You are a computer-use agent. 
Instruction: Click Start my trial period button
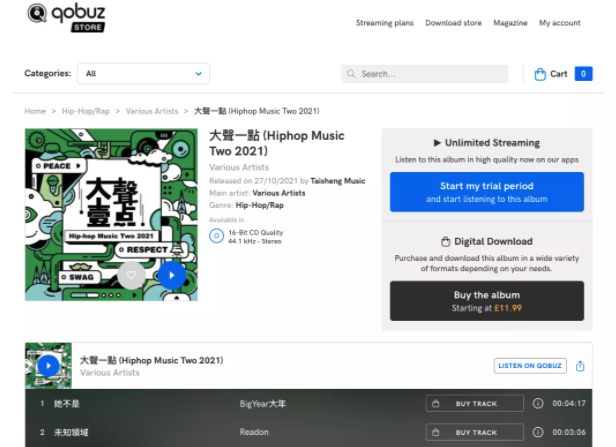tap(486, 192)
